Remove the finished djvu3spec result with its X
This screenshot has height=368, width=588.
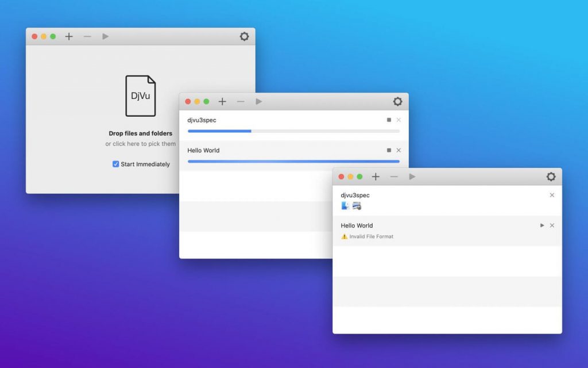tap(552, 195)
